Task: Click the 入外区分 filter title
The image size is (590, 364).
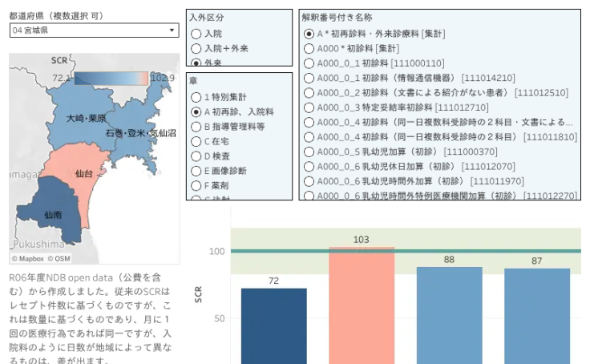Action: pyautogui.click(x=207, y=18)
